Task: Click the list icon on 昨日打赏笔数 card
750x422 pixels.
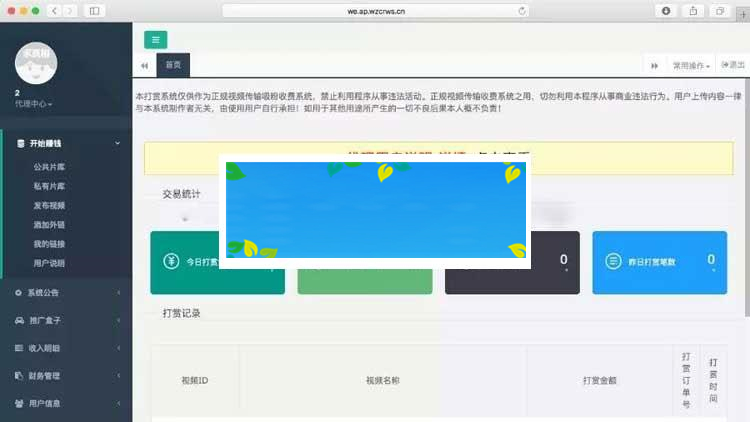Action: click(613, 262)
